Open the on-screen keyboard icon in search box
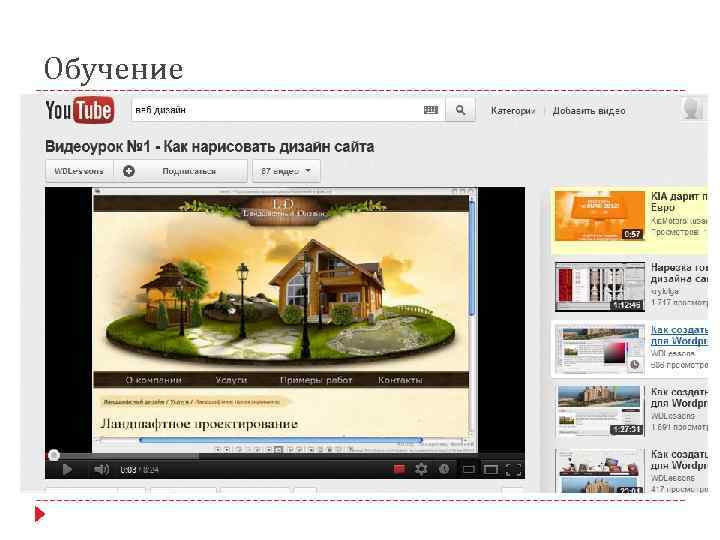Image resolution: width=720 pixels, height=540 pixels. [430, 110]
